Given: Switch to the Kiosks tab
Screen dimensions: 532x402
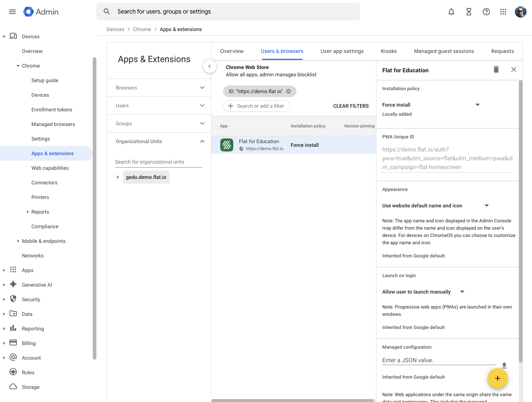Looking at the screenshot, I should [x=389, y=51].
